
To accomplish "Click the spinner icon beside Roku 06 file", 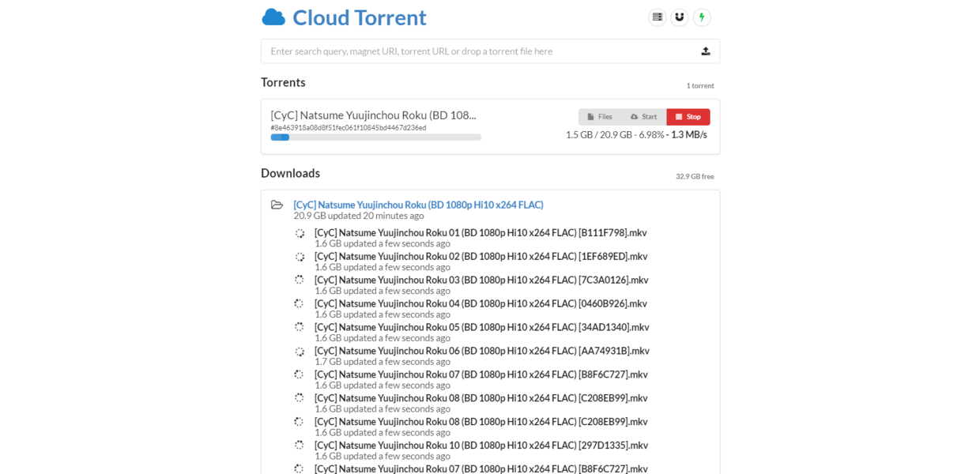I will pos(300,352).
